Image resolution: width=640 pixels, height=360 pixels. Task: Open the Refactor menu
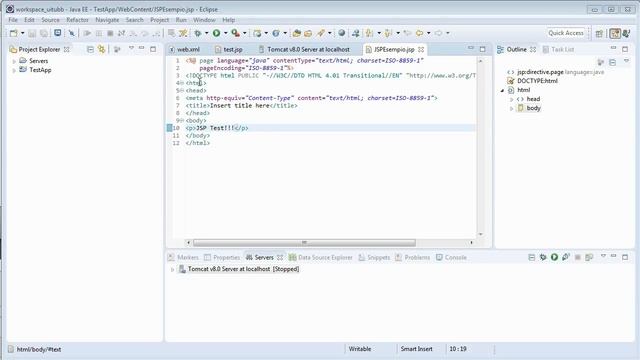pos(77,20)
